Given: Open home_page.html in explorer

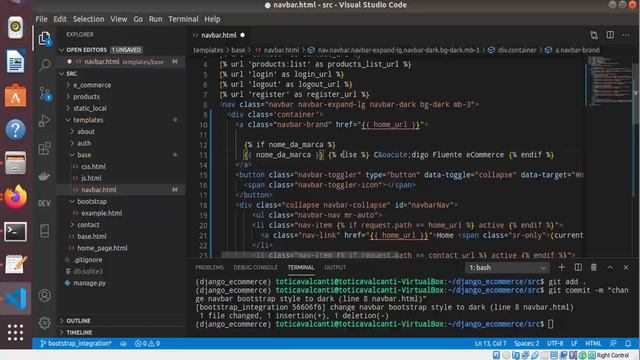Looking at the screenshot, I should [x=102, y=248].
